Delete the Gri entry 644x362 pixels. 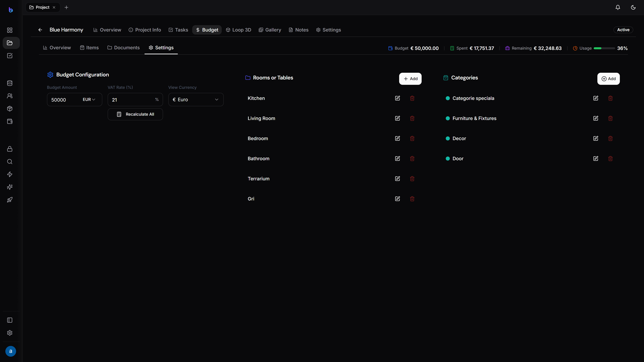412,199
